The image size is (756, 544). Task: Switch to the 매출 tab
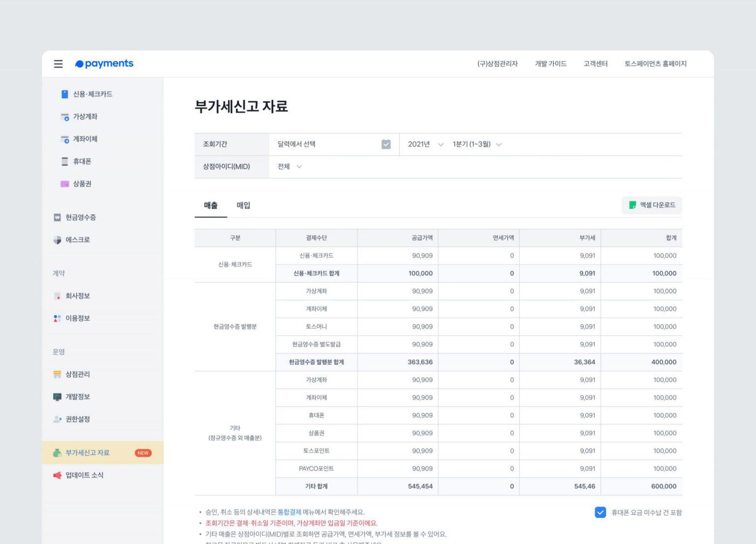tap(211, 205)
